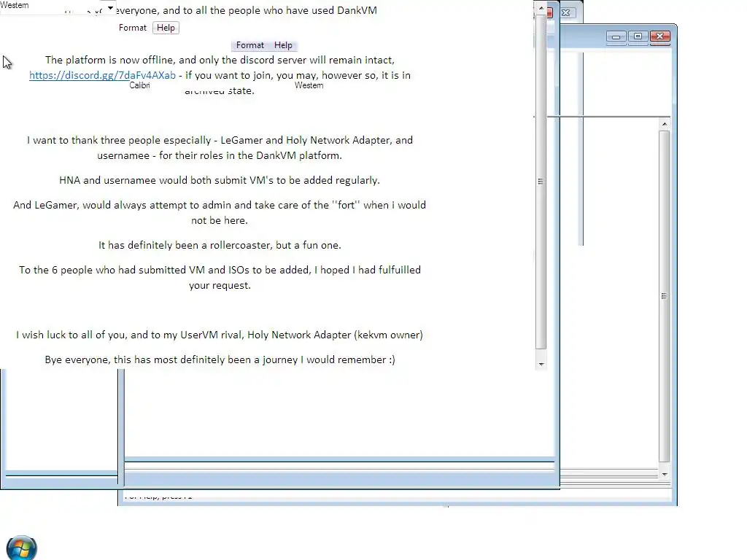
Task: Click the highlighted Help button beside Format
Action: tap(166, 28)
